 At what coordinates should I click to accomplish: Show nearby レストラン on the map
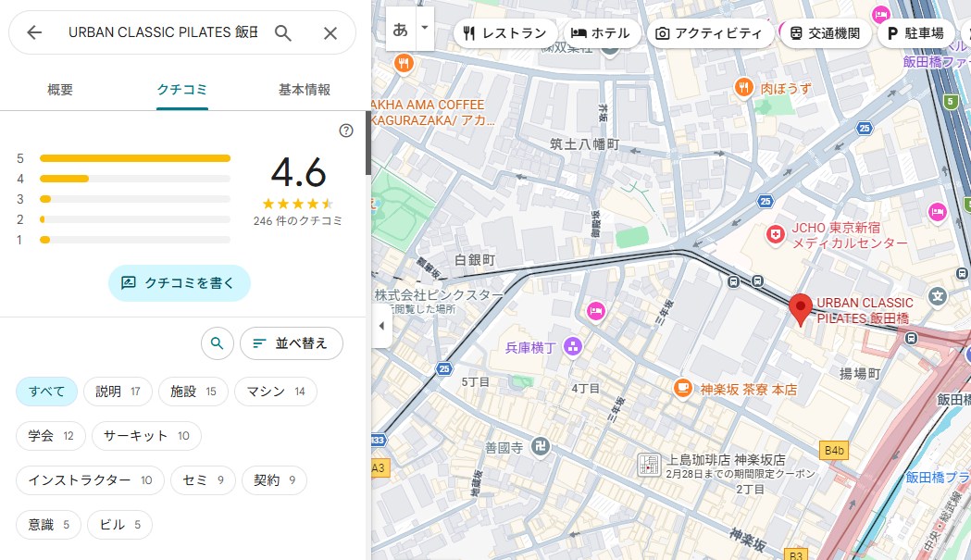tap(504, 33)
